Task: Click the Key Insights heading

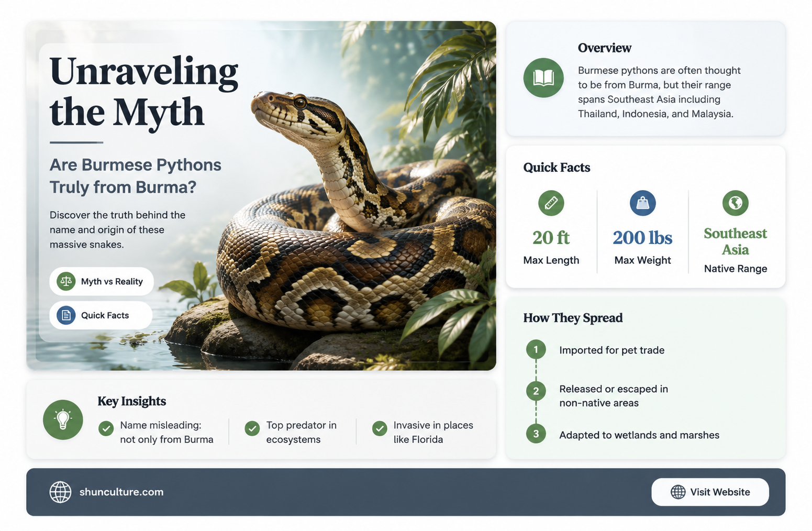Action: click(131, 401)
